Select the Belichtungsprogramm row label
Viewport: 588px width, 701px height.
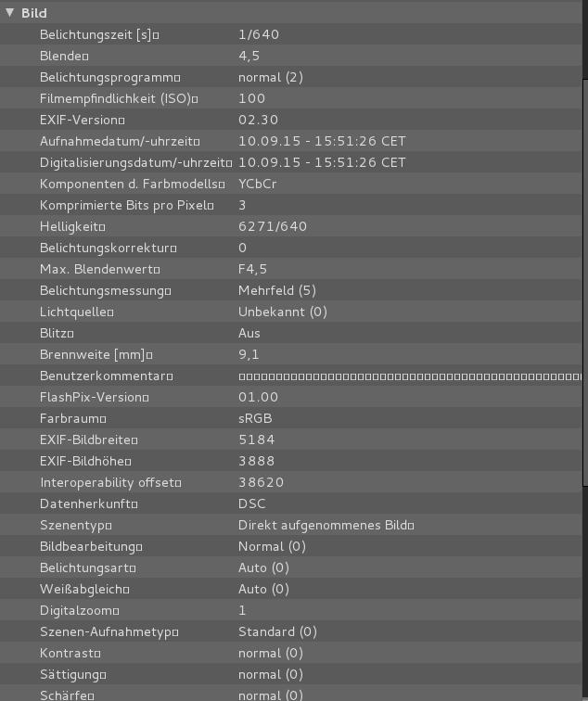tap(109, 77)
